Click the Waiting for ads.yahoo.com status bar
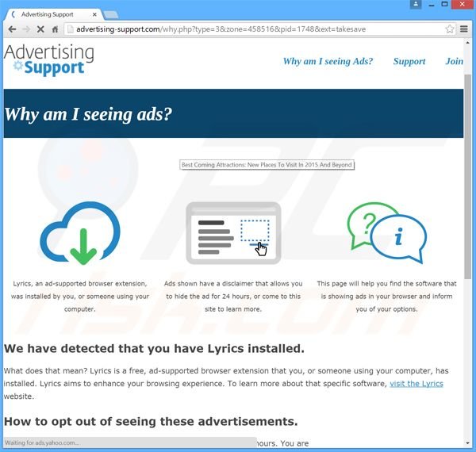This screenshot has width=476, height=452. [x=130, y=442]
